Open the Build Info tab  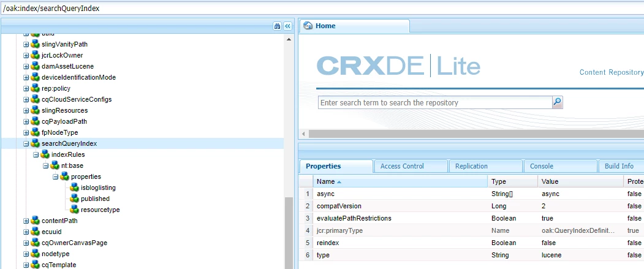(x=621, y=166)
